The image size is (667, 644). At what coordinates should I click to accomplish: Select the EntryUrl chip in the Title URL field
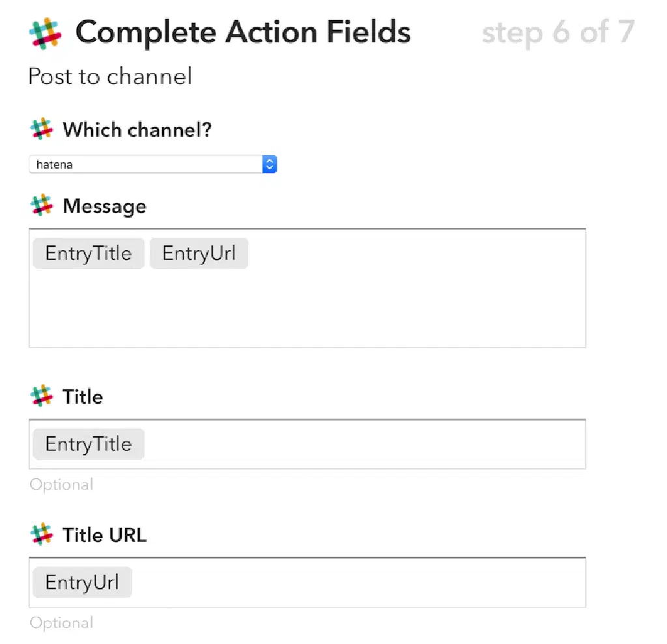coord(82,582)
